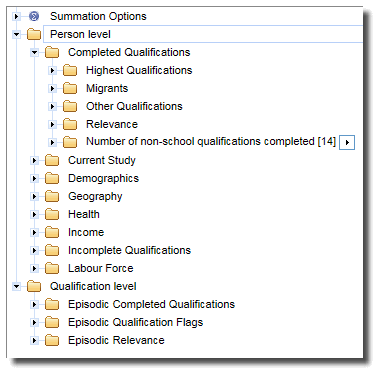
Task: Collapse the Qualification level node
Action: click(16, 286)
